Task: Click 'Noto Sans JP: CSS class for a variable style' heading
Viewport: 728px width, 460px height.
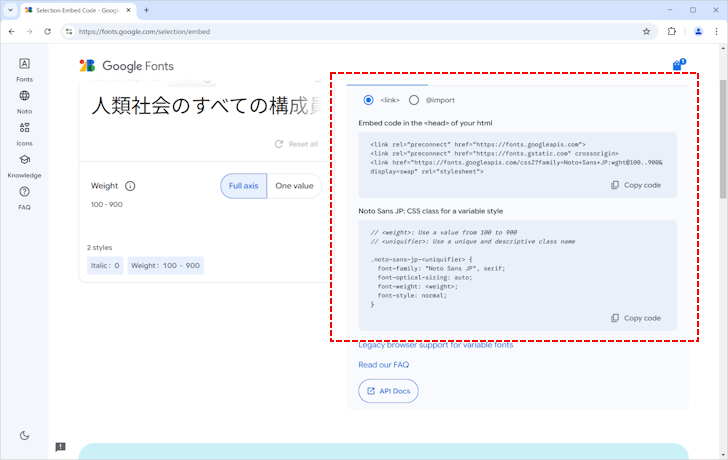Action: click(x=430, y=211)
